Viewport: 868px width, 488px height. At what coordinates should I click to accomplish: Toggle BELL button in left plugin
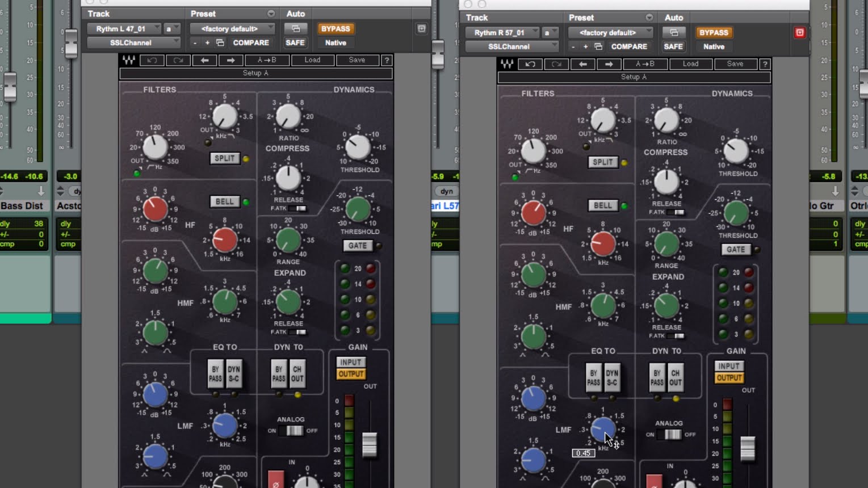coord(224,201)
